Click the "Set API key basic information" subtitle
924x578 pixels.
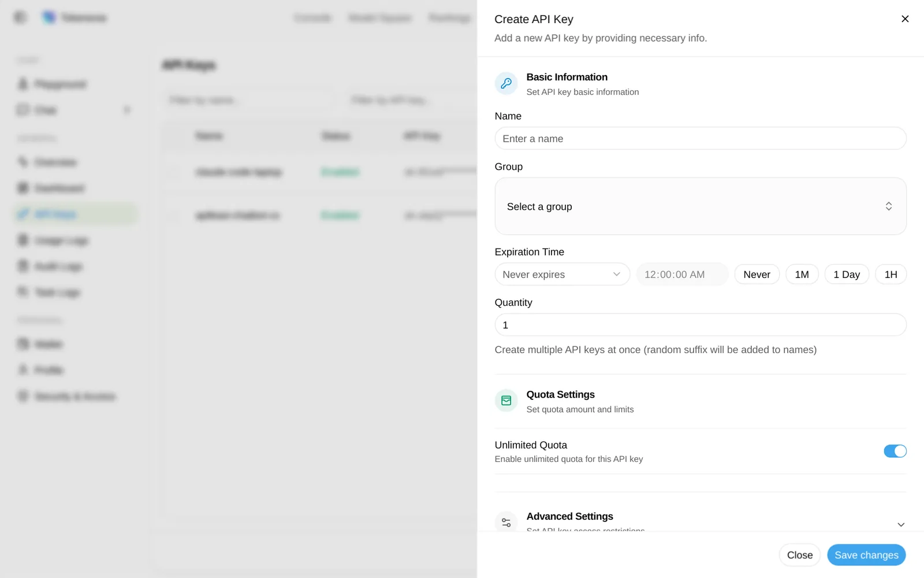[x=582, y=92]
